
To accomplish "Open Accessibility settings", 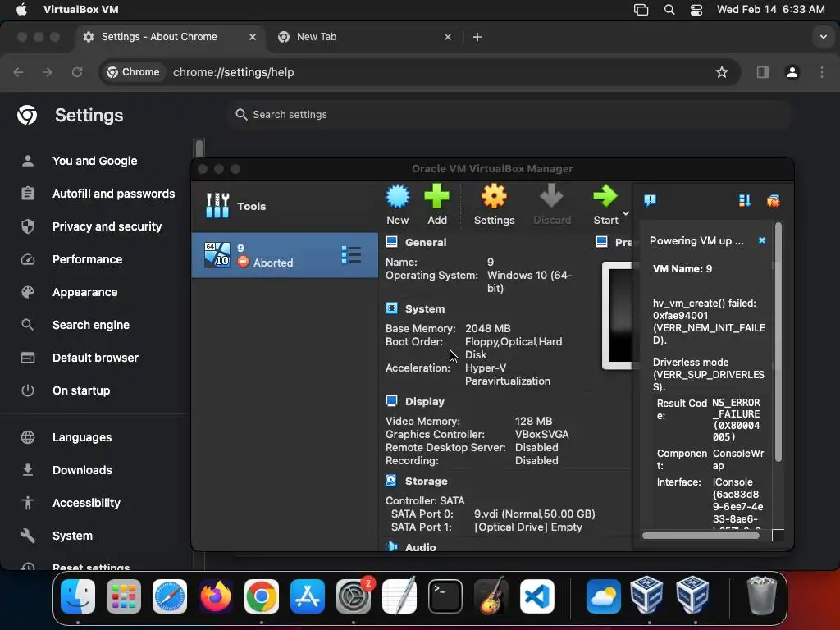I will (86, 503).
